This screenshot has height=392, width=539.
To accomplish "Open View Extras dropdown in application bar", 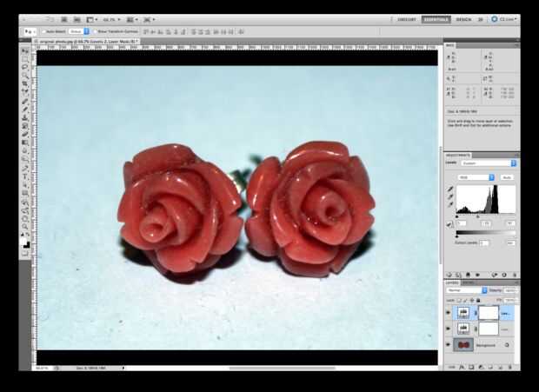I will pyautogui.click(x=92, y=20).
